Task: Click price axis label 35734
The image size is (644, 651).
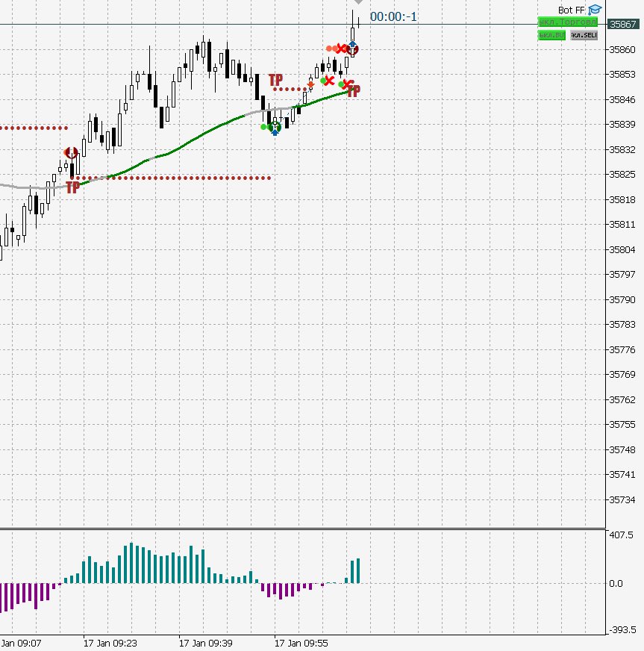Action: click(x=622, y=500)
